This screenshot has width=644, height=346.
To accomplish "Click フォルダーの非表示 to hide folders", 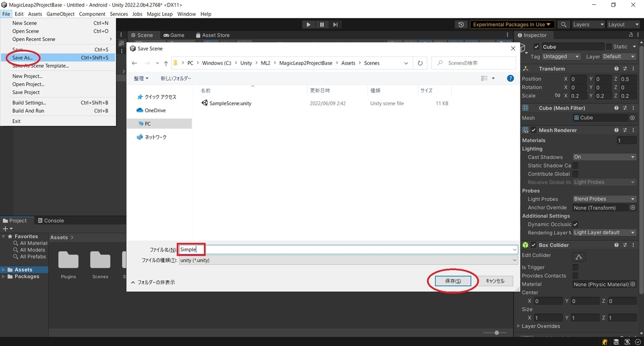I will [x=153, y=282].
